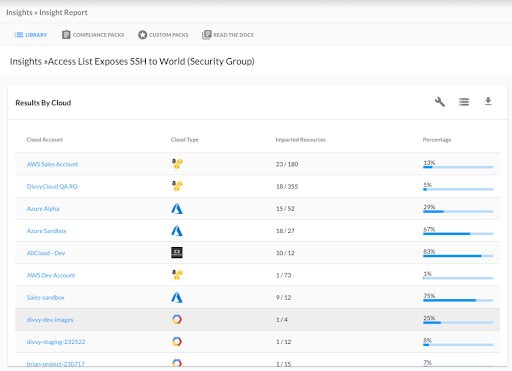The height and width of the screenshot is (371, 512).
Task: Click the 25% percentage for divvy-dev-images
Action: tap(429, 318)
